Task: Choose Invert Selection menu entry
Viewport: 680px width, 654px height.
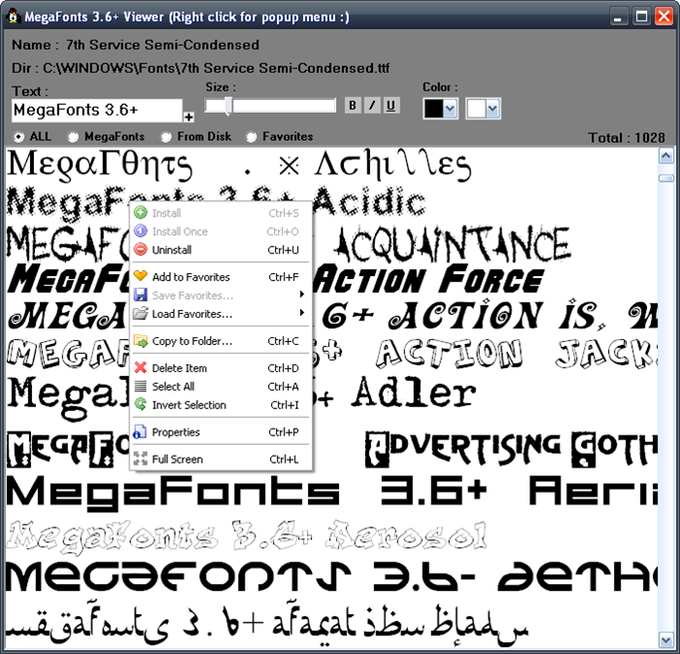Action: point(221,405)
